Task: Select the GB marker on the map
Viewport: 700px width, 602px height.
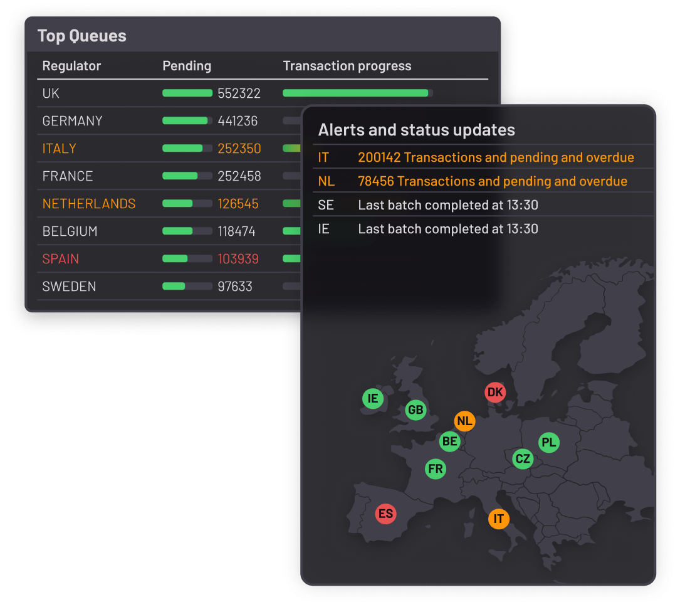Action: pyautogui.click(x=415, y=409)
